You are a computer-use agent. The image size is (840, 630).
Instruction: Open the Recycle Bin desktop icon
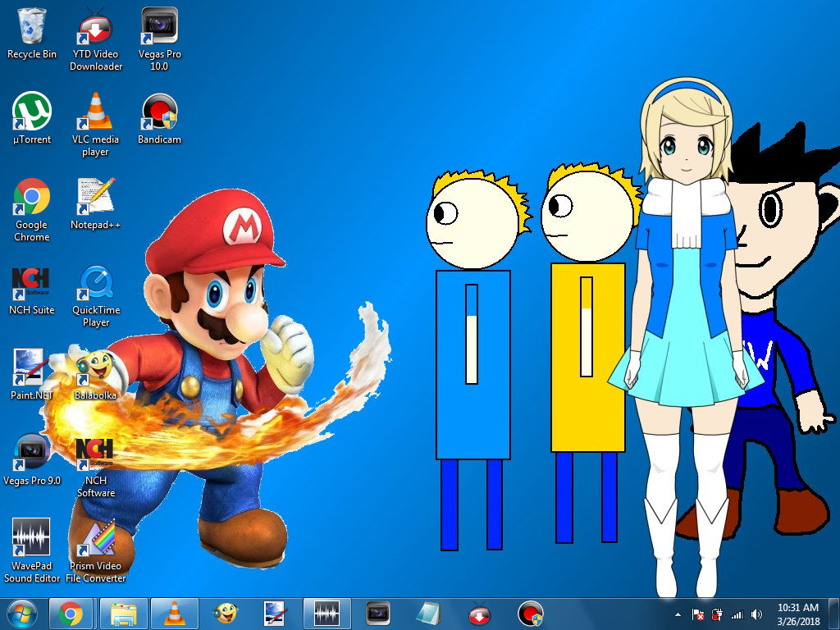32,33
